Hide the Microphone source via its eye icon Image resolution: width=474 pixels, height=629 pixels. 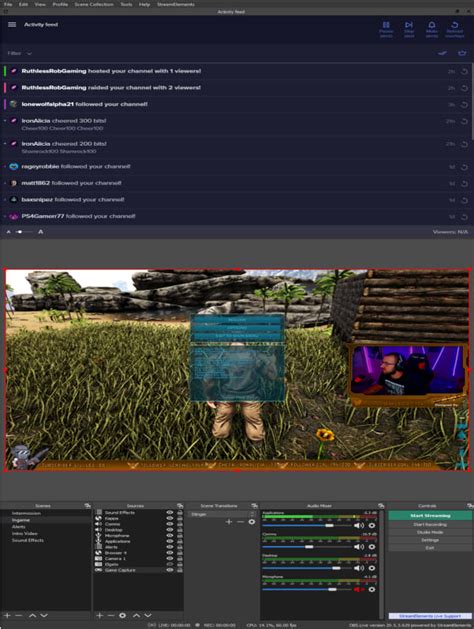(170, 536)
